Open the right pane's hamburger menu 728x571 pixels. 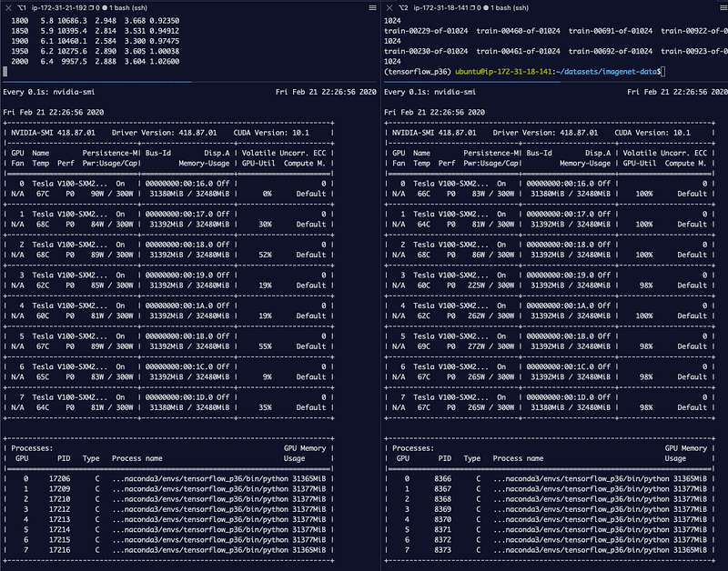click(720, 7)
